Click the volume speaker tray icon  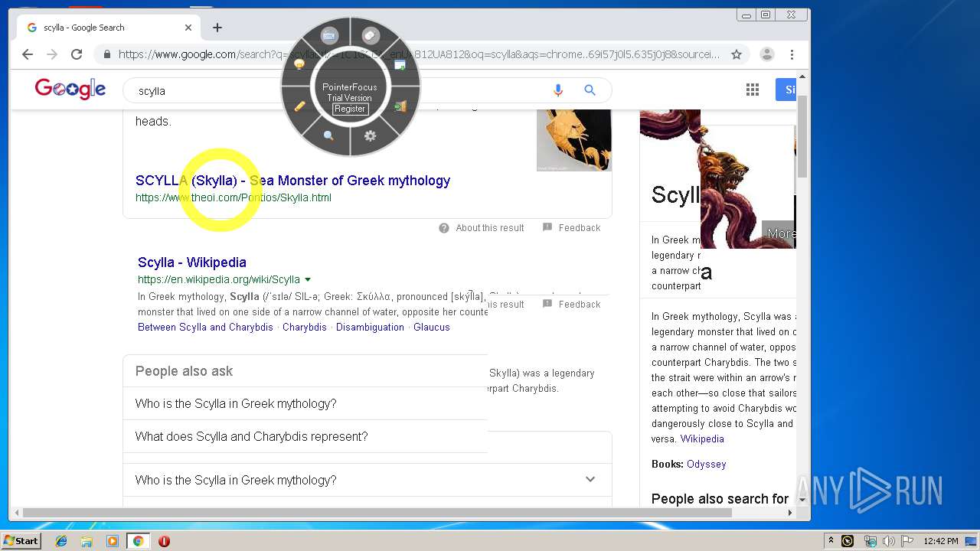click(x=889, y=541)
